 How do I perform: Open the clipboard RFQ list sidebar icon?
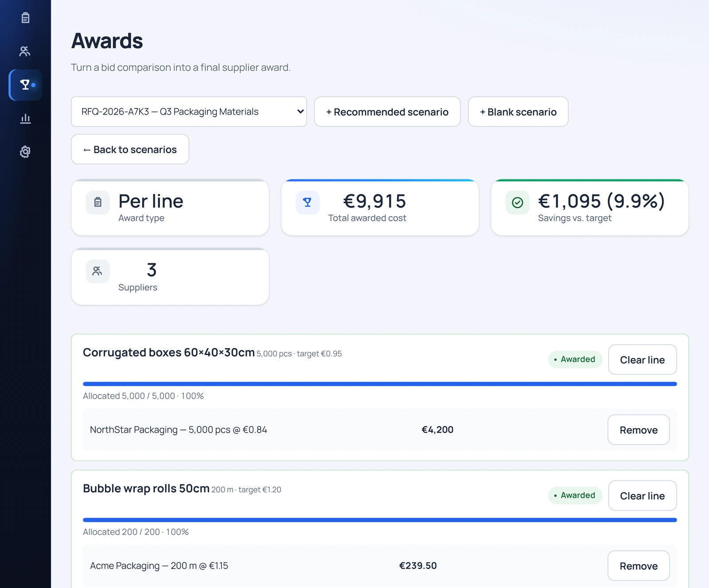[x=25, y=18]
